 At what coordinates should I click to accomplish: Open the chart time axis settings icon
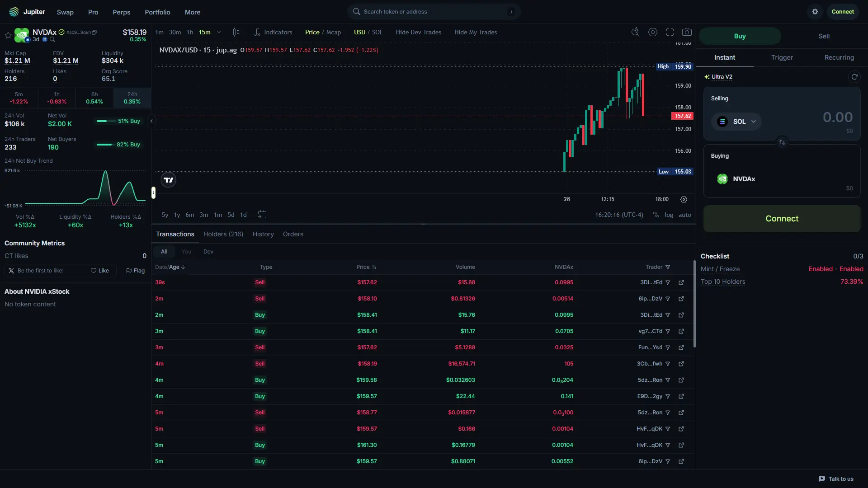point(684,199)
